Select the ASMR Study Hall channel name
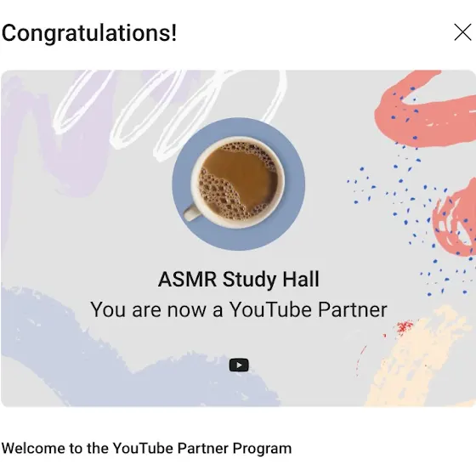 coord(239,279)
